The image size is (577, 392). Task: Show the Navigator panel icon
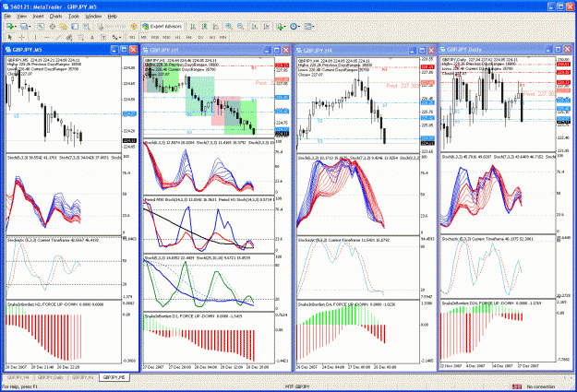click(x=64, y=26)
